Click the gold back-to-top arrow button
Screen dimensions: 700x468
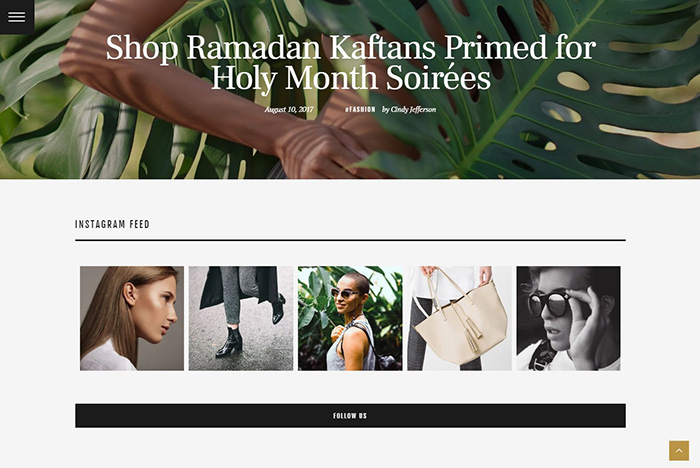coord(679,451)
